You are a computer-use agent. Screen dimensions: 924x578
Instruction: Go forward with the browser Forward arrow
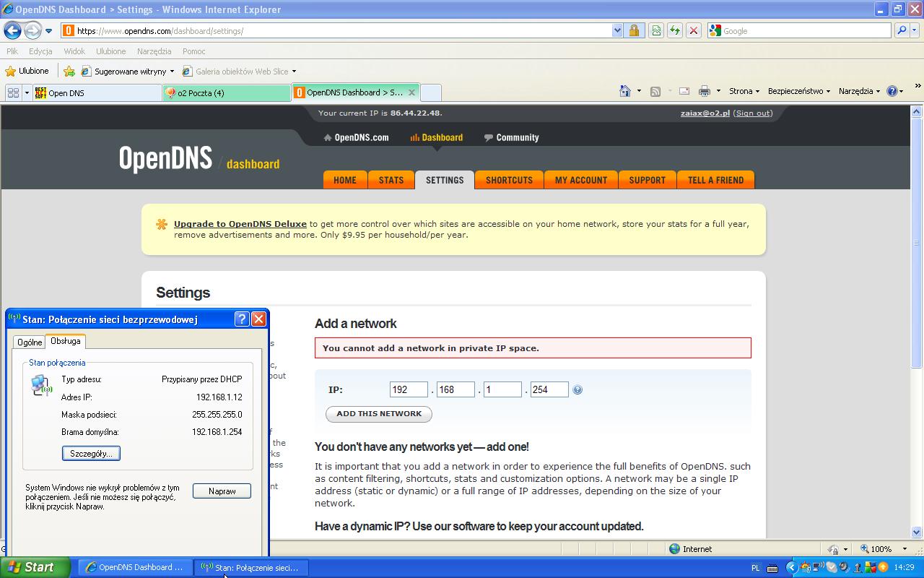coord(33,30)
